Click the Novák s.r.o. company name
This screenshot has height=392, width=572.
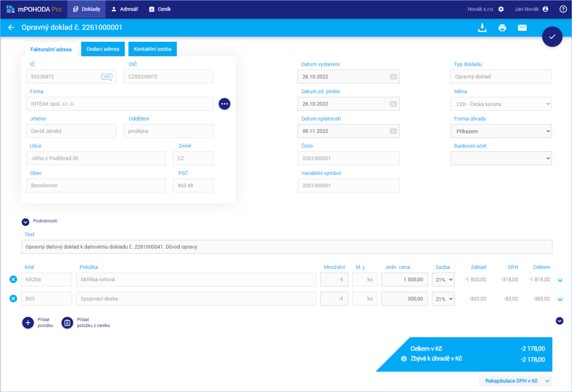point(480,9)
